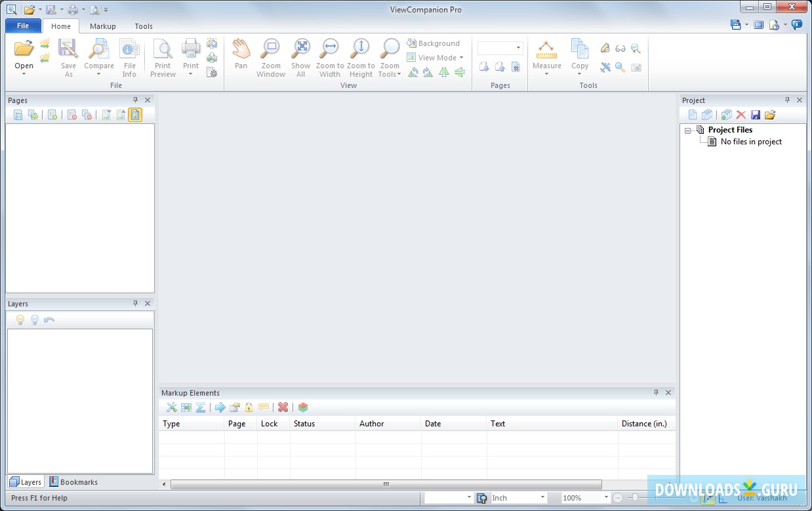Image resolution: width=812 pixels, height=511 pixels.
Task: Click the Distance (in.) column header
Action: tap(646, 424)
